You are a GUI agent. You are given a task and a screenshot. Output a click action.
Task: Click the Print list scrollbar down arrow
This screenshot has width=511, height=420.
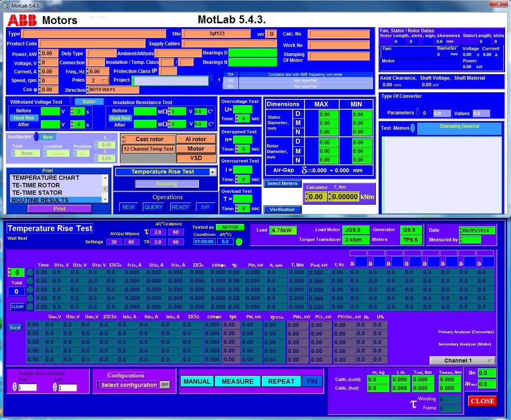point(105,199)
